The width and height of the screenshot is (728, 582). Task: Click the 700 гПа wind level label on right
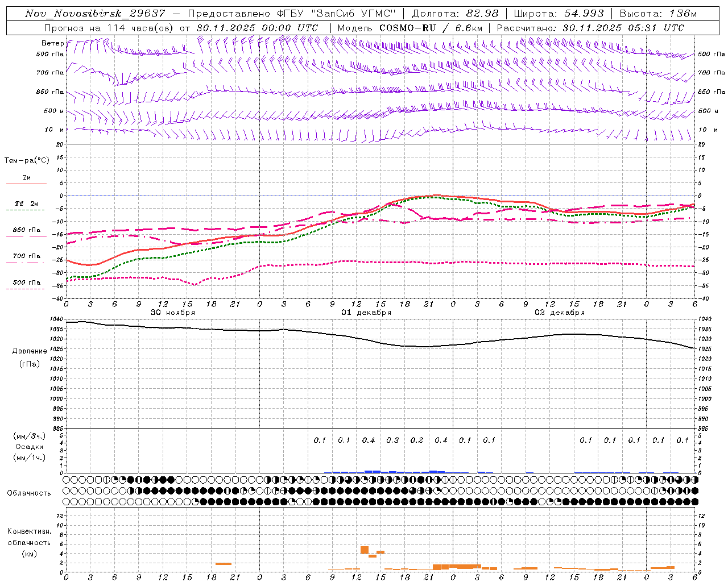tap(712, 73)
